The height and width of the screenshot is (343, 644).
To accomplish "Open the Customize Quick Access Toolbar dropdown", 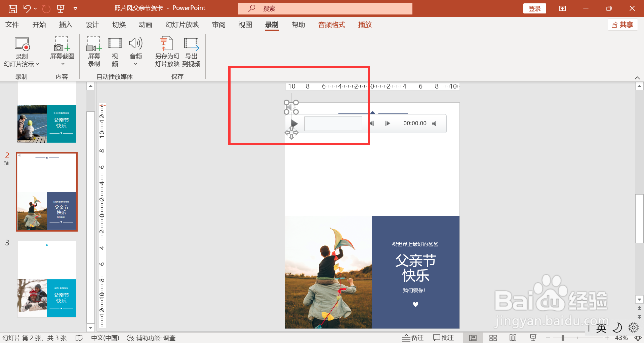I will click(75, 9).
